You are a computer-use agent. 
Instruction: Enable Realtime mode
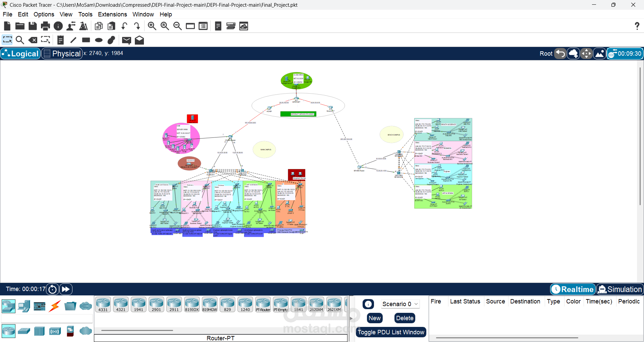(573, 289)
